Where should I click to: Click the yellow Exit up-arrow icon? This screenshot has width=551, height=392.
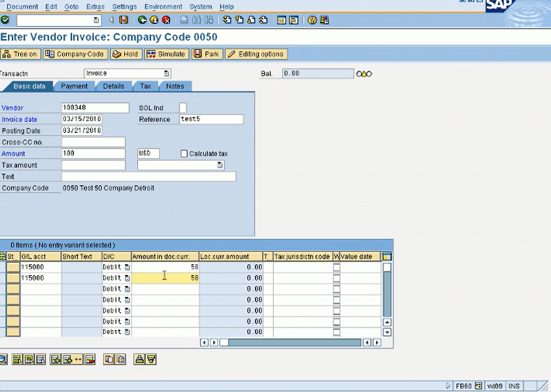pyautogui.click(x=154, y=20)
